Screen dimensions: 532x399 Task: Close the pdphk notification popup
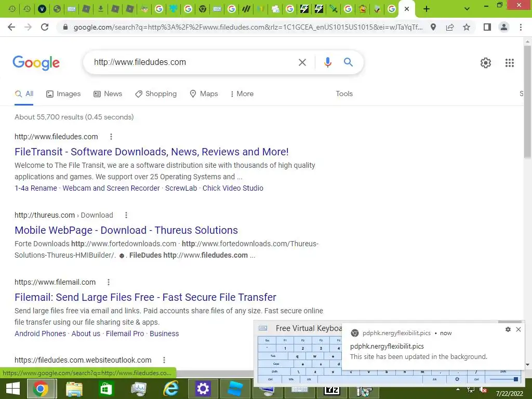click(x=518, y=329)
